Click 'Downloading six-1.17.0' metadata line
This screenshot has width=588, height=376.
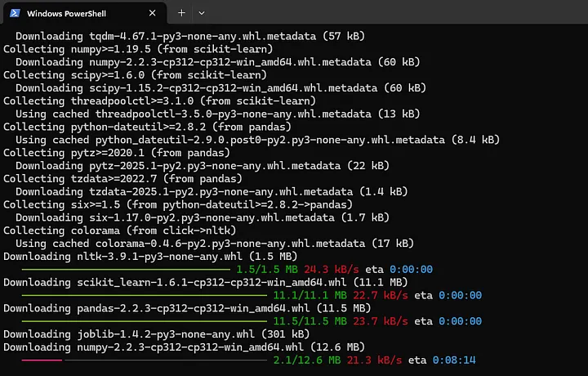pyautogui.click(x=203, y=217)
